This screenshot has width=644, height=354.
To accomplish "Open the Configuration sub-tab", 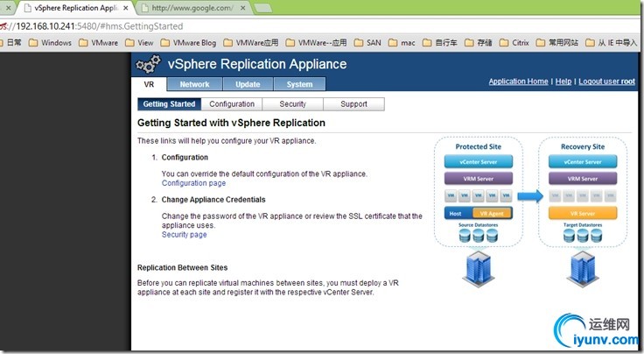I will coord(232,104).
